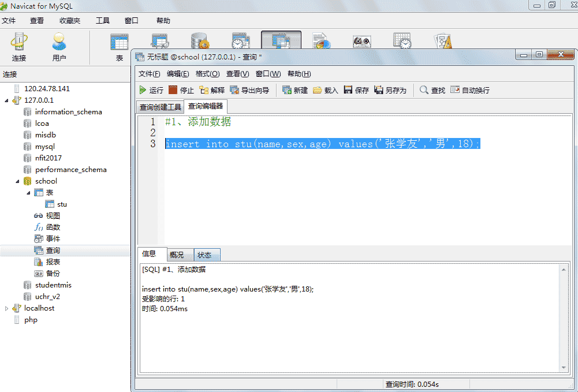Expand the localhost connection node
578x392 pixels.
(6, 308)
